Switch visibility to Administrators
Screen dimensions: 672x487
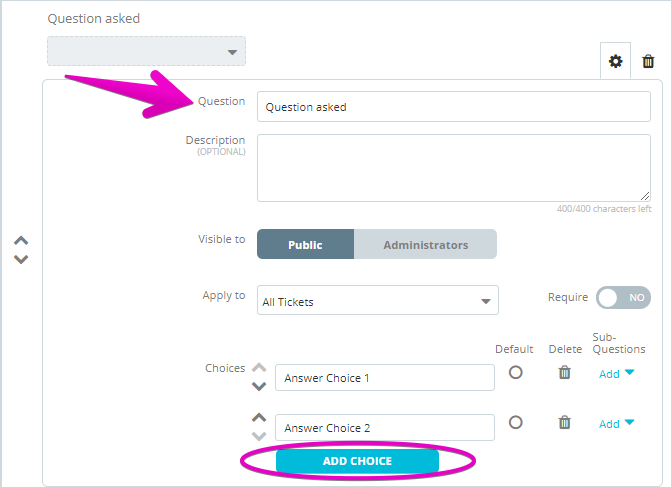click(x=425, y=244)
